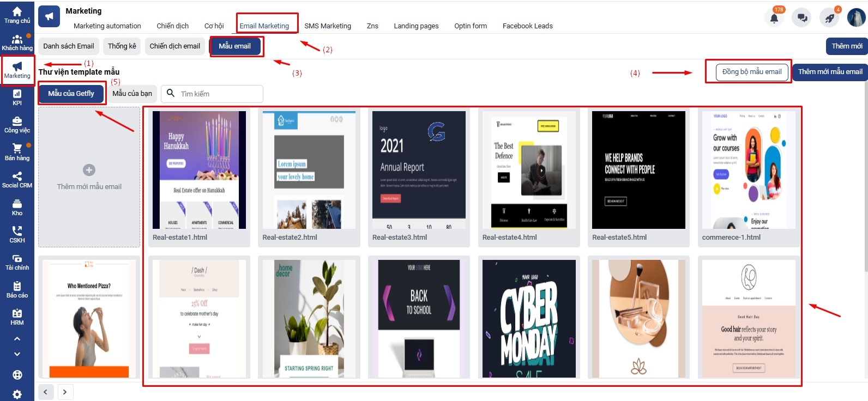Screen dimensions: 868x401
Task: Go to next template page arrow
Action: (x=65, y=392)
